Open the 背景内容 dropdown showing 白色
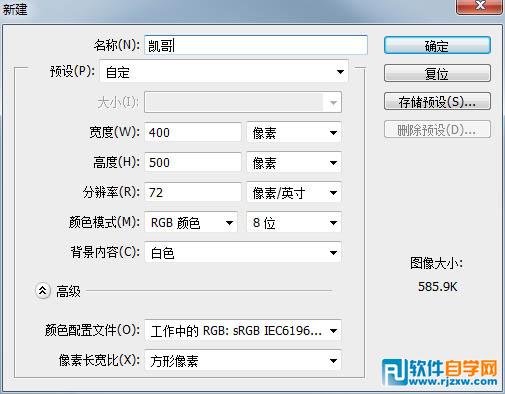This screenshot has width=505, height=394. (x=243, y=252)
